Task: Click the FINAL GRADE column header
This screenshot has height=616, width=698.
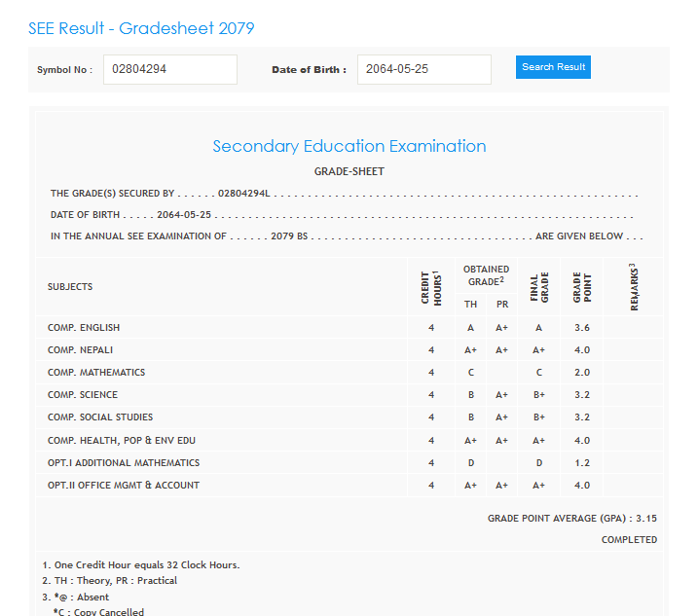Action: [538, 286]
